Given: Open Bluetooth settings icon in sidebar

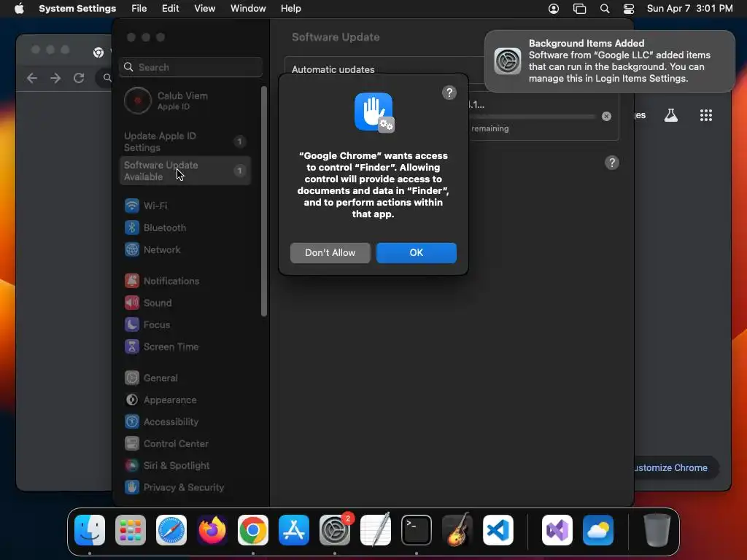Looking at the screenshot, I should [132, 227].
